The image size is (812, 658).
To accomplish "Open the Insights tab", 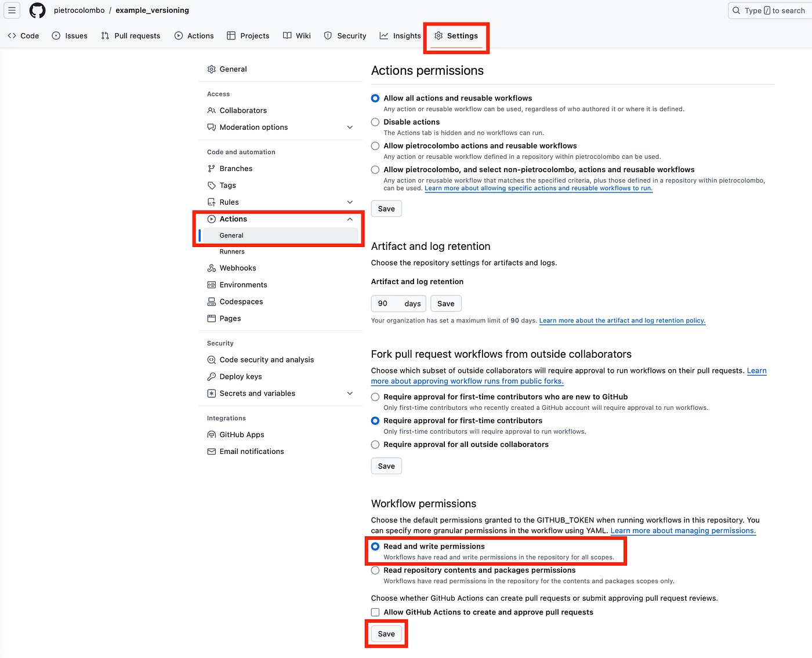I will tap(400, 36).
